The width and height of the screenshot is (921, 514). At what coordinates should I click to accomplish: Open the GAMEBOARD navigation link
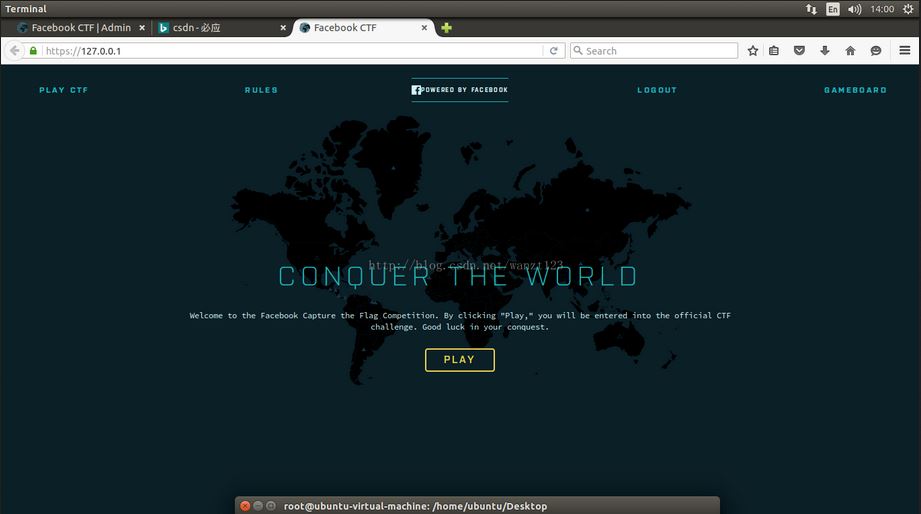[x=855, y=90]
